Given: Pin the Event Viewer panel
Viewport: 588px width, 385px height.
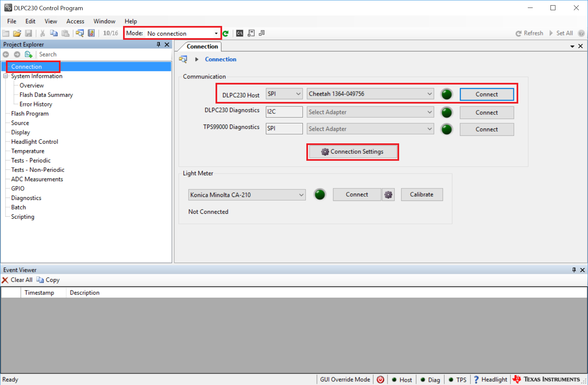Looking at the screenshot, I should [574, 270].
